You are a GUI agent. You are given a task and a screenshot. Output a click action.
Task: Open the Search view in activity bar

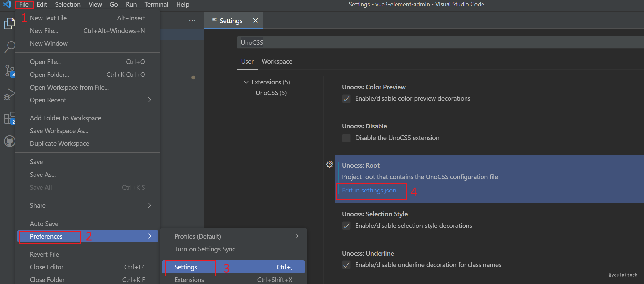9,47
